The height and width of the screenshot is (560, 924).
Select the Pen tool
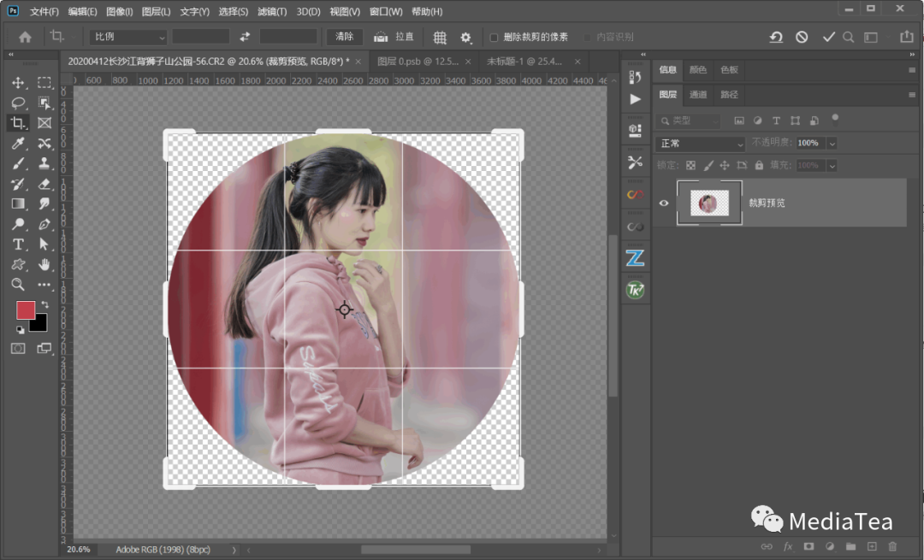[x=44, y=224]
